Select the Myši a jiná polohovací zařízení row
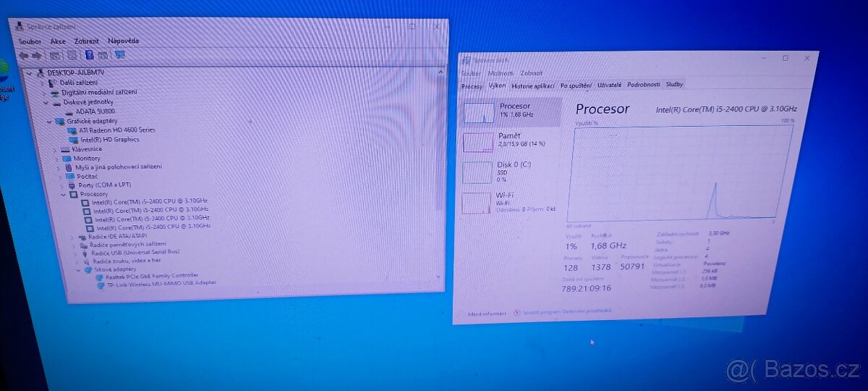868x391 pixels. click(x=114, y=167)
